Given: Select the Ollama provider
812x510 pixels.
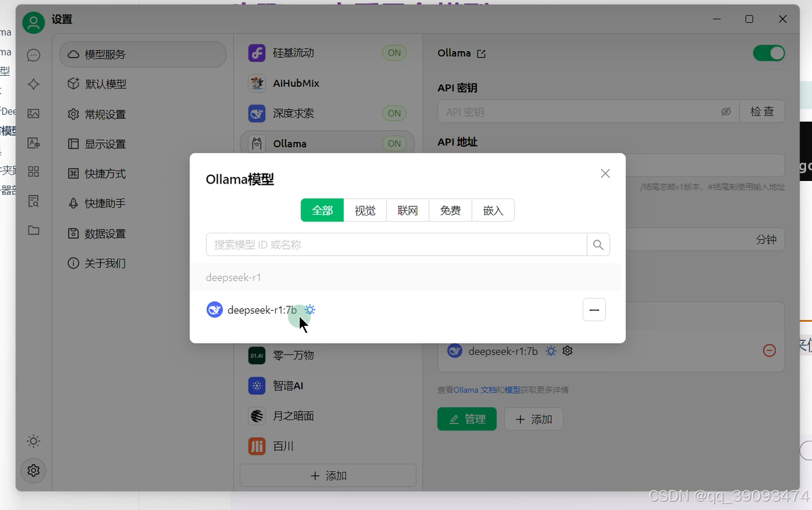Looking at the screenshot, I should (x=328, y=143).
